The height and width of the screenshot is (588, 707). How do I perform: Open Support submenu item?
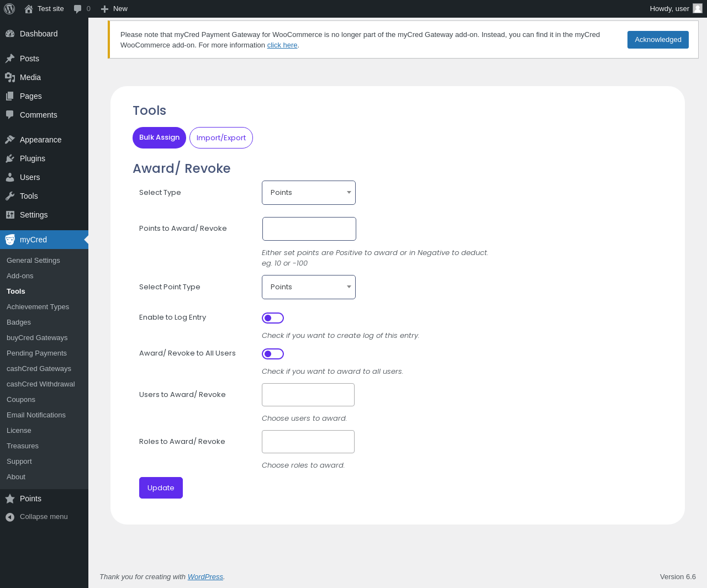pyautogui.click(x=19, y=462)
